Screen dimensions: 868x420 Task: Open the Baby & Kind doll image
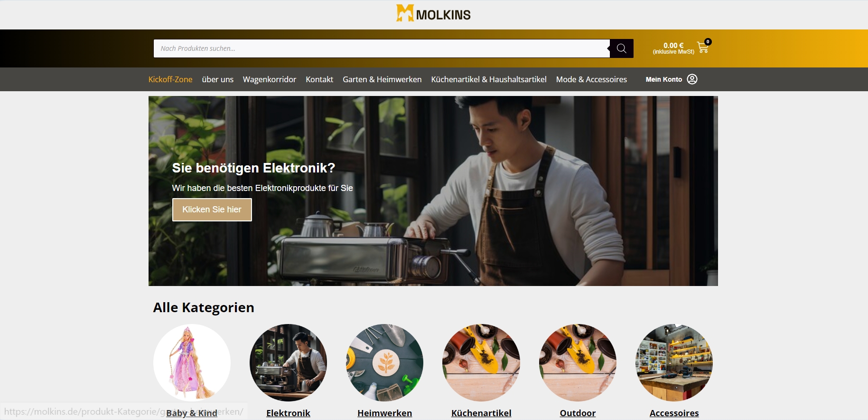pos(192,363)
